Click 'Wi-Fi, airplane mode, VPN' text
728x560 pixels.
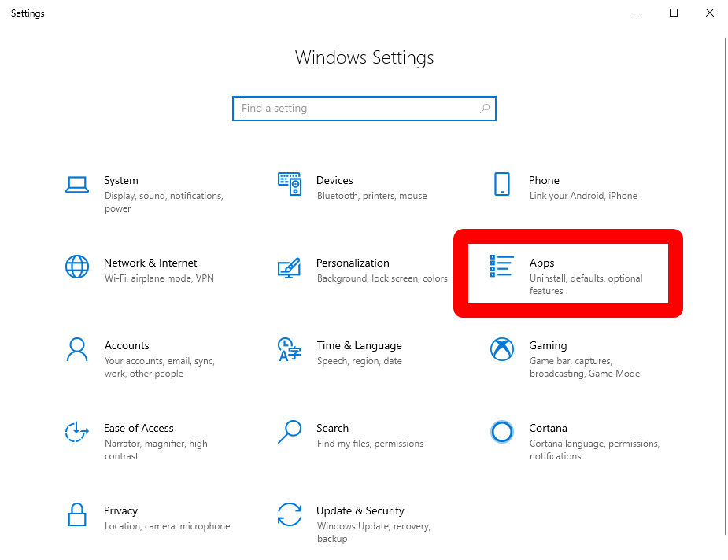click(159, 278)
